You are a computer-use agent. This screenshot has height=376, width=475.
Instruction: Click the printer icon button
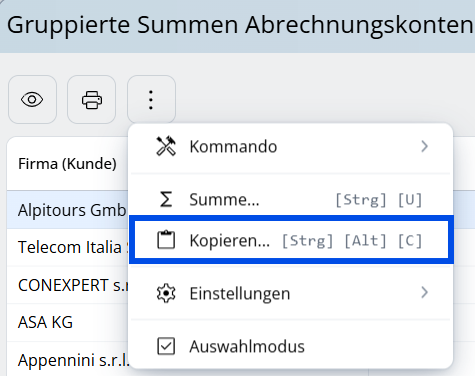(x=92, y=99)
